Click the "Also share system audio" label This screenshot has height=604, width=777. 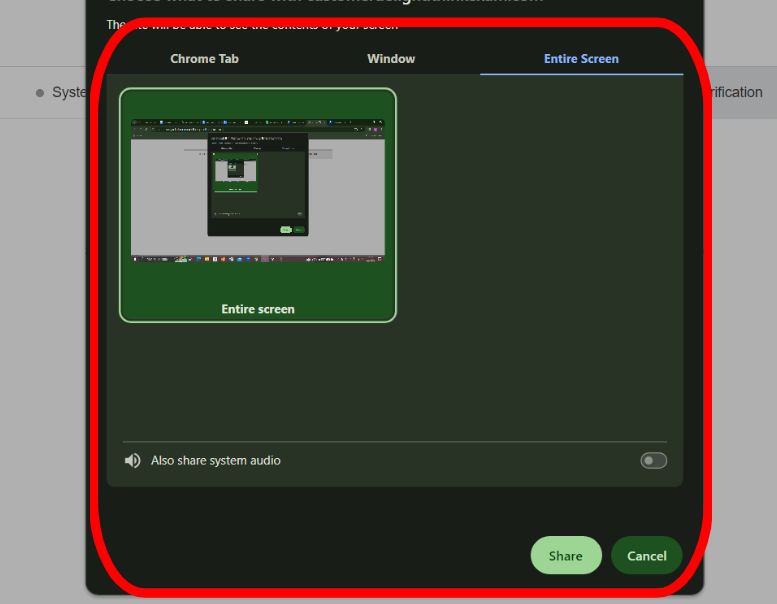216,461
